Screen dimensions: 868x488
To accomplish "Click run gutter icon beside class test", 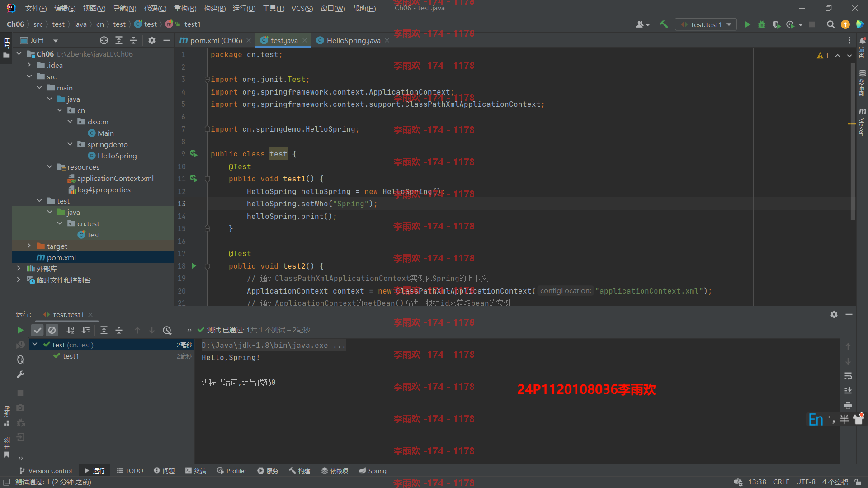I will tap(193, 154).
